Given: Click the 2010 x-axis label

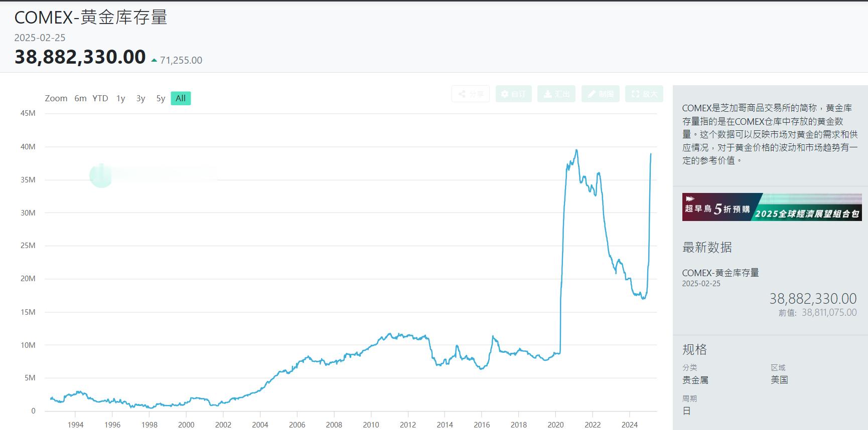Looking at the screenshot, I should coord(371,424).
